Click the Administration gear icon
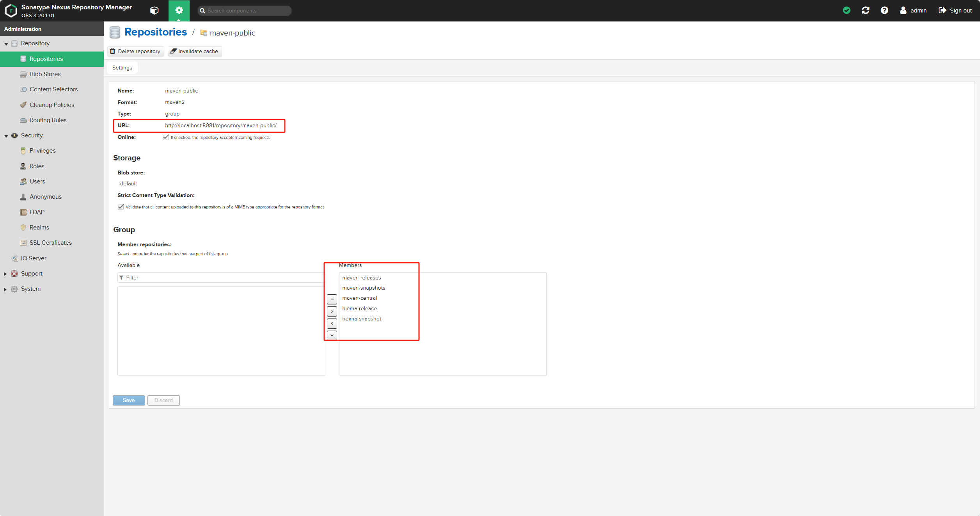The height and width of the screenshot is (516, 980). pyautogui.click(x=179, y=11)
